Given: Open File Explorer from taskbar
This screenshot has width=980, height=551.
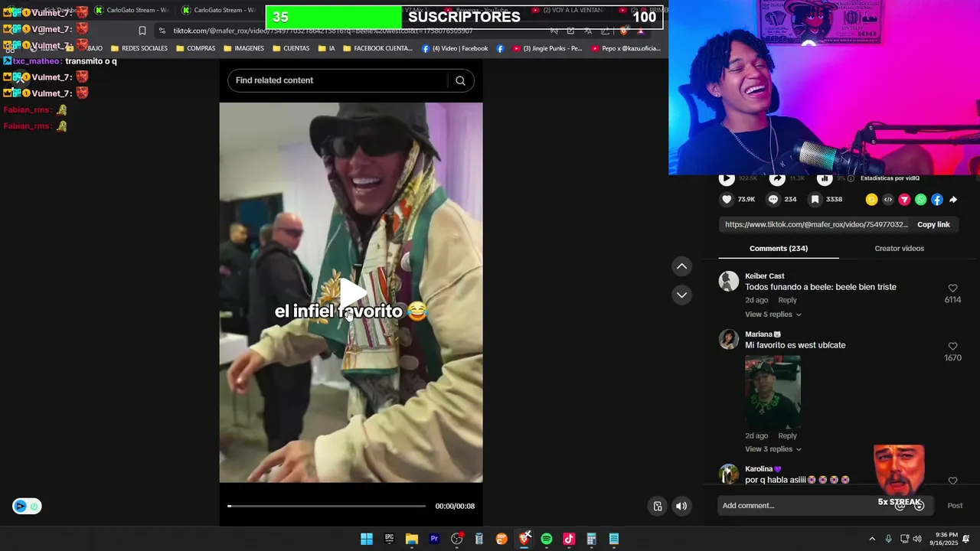Looking at the screenshot, I should (x=412, y=539).
